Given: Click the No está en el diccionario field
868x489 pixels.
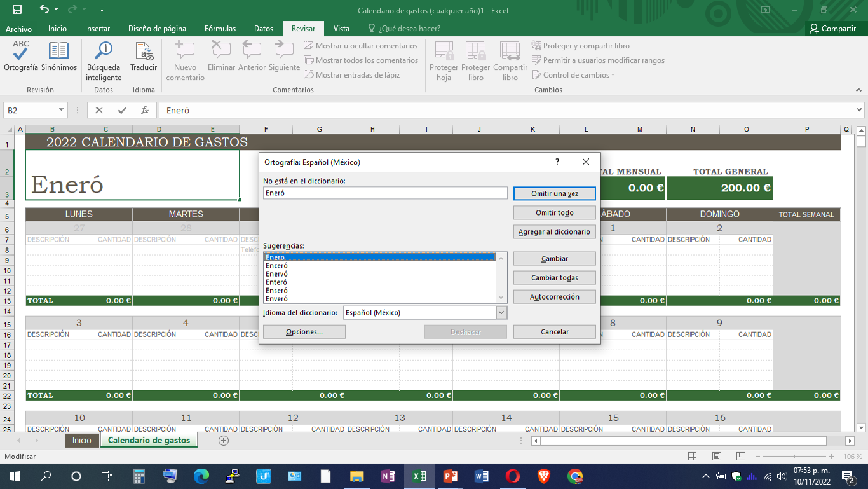Looking at the screenshot, I should click(x=385, y=193).
